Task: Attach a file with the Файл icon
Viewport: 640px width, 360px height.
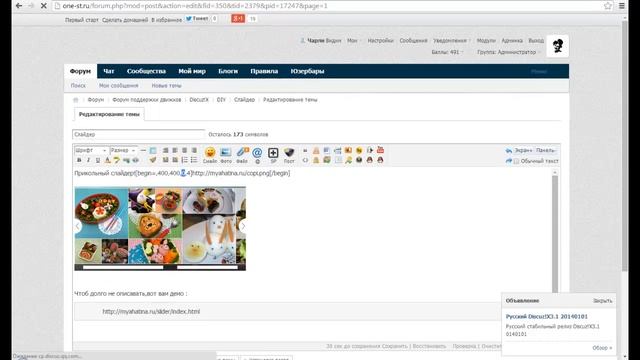Action: click(x=242, y=155)
